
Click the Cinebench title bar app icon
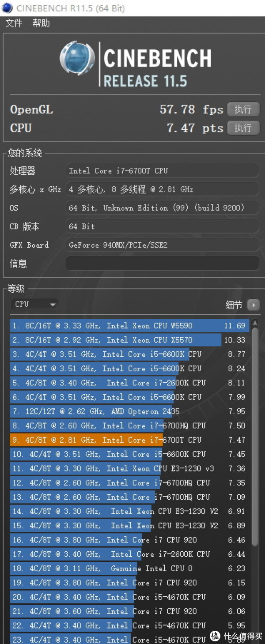point(8,8)
